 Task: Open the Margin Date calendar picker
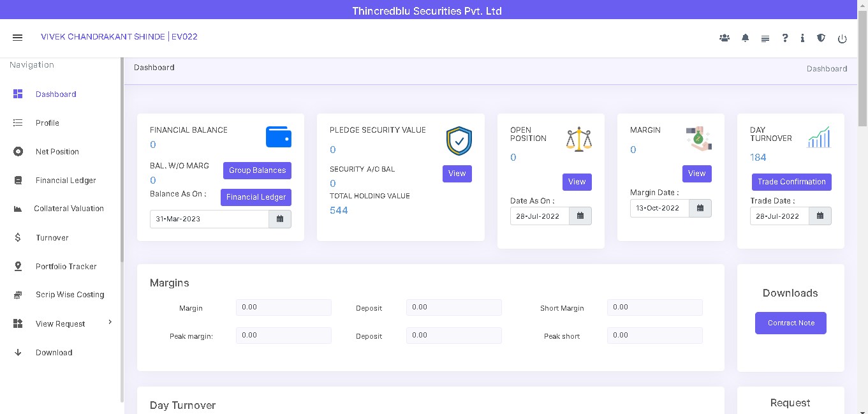tap(700, 208)
